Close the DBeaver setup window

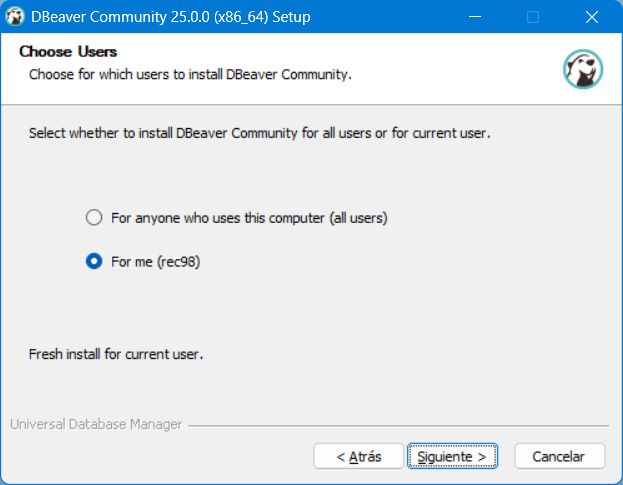(x=592, y=17)
